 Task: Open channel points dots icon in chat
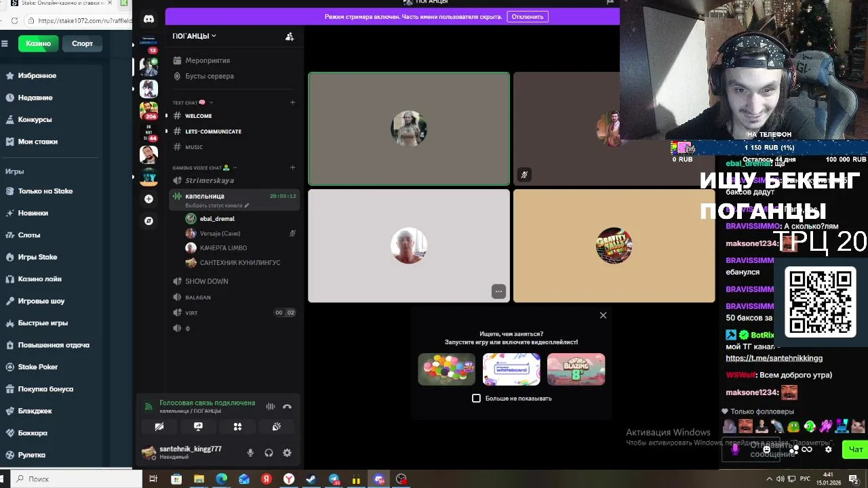pyautogui.click(x=793, y=449)
